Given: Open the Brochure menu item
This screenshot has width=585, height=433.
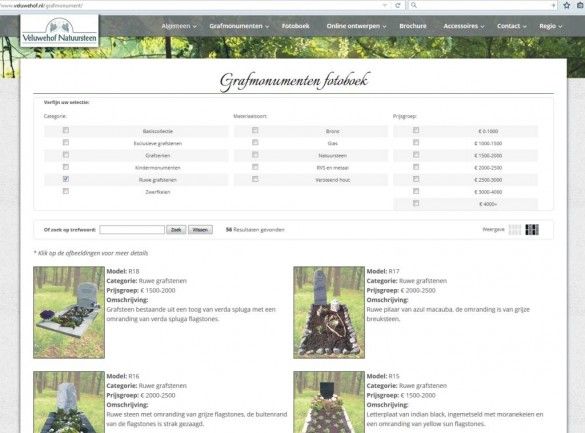Looking at the screenshot, I should tap(413, 26).
